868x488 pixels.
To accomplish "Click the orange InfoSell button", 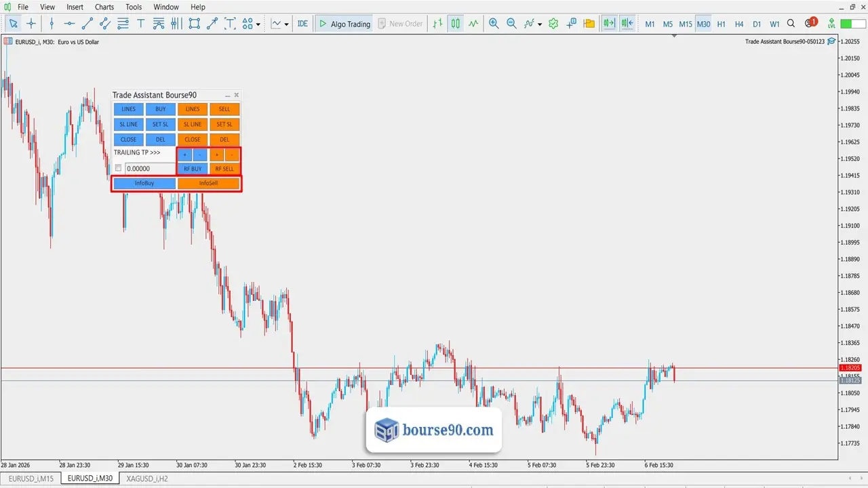I will point(209,183).
